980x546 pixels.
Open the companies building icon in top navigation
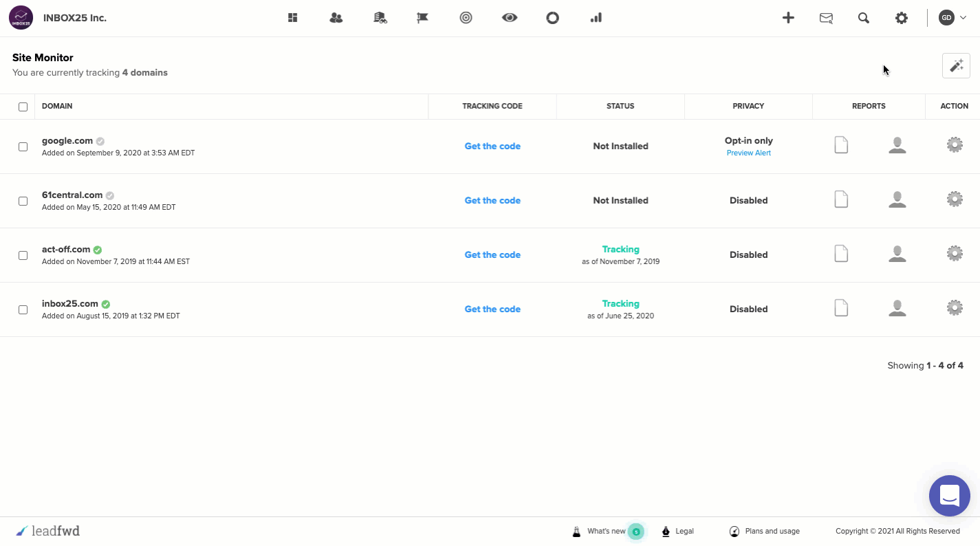click(x=380, y=18)
